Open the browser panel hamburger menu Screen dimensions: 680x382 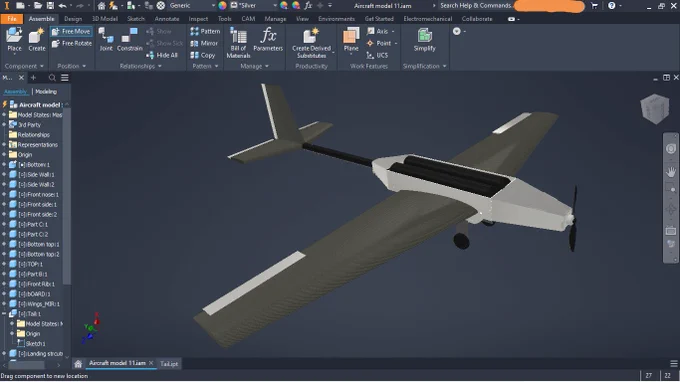click(x=65, y=78)
